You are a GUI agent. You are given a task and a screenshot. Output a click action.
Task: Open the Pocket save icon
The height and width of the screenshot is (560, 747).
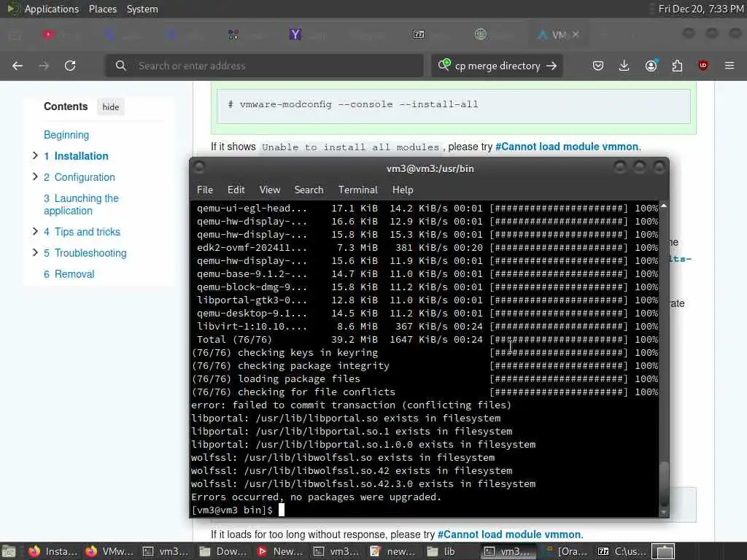click(x=598, y=66)
